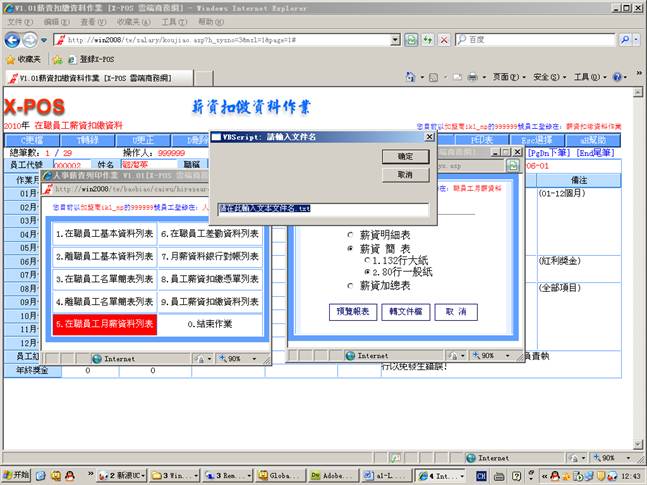Click the file name text input field

[323, 210]
